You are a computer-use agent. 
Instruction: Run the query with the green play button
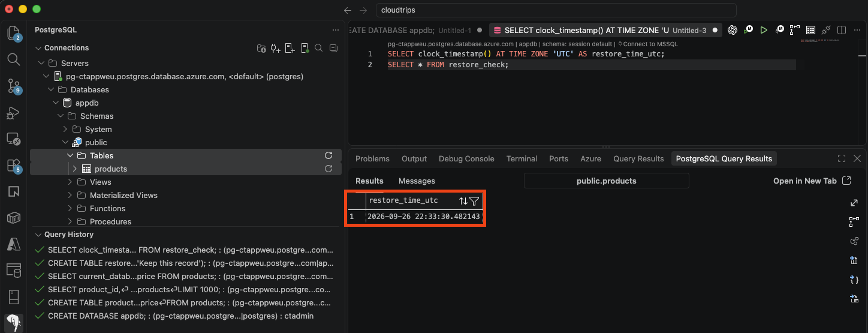(x=764, y=30)
